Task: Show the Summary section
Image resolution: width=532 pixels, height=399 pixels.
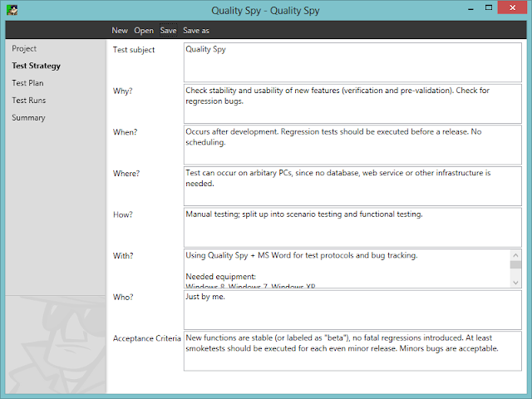Action: (28, 118)
